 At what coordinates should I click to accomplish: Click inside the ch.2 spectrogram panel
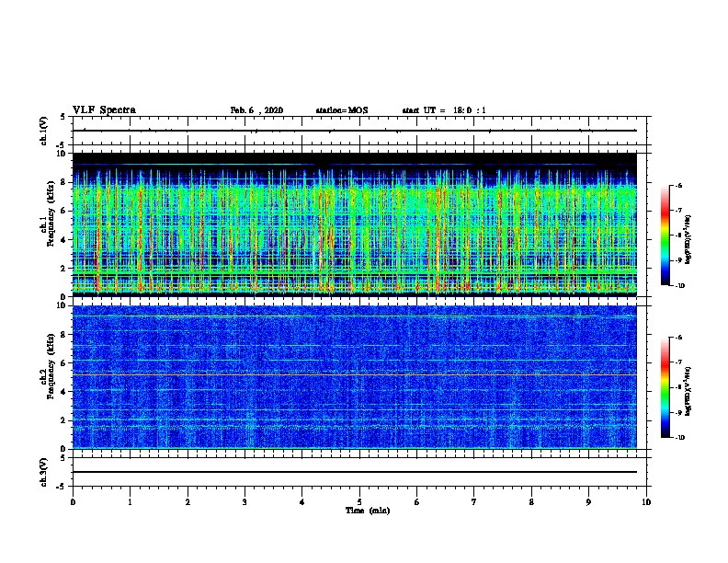point(354,377)
